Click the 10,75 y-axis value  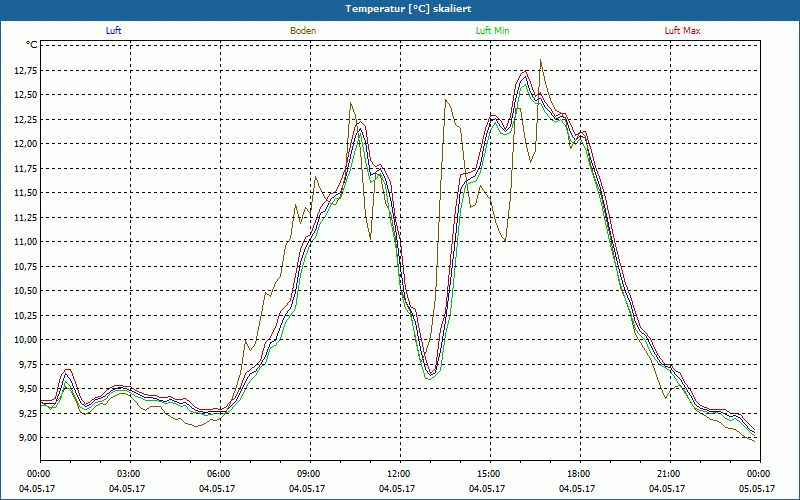pyautogui.click(x=26, y=266)
